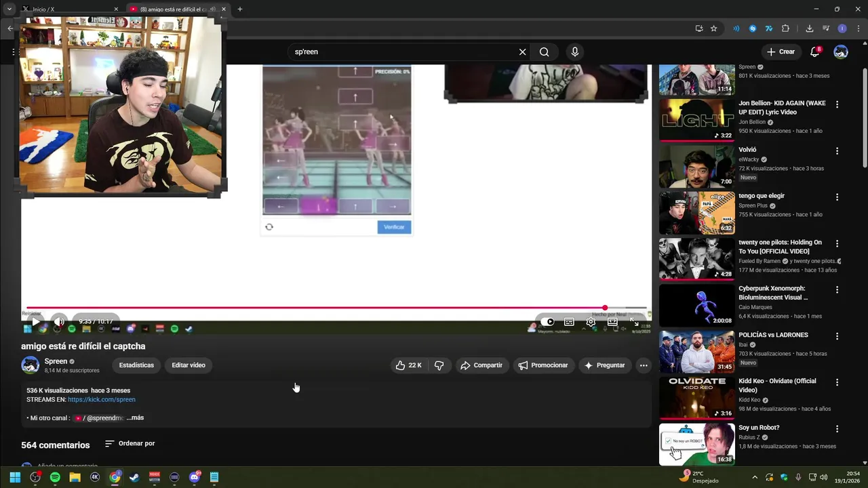Switch to the Inicio / X tab
This screenshot has width=868, height=488.
click(70, 9)
